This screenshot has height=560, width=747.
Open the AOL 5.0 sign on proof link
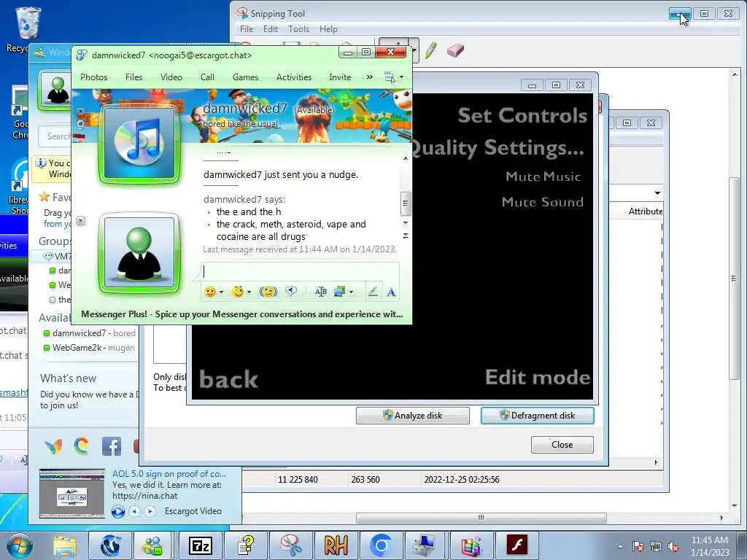[x=169, y=474]
